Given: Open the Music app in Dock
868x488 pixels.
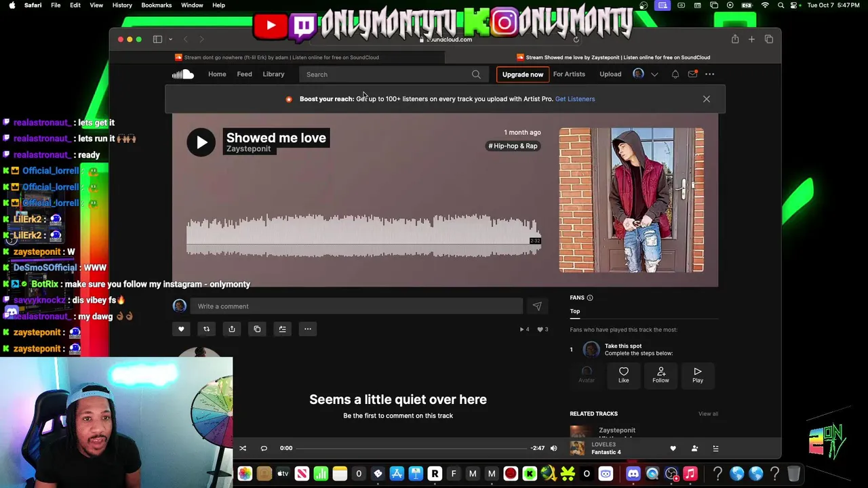Looking at the screenshot, I should 690,474.
